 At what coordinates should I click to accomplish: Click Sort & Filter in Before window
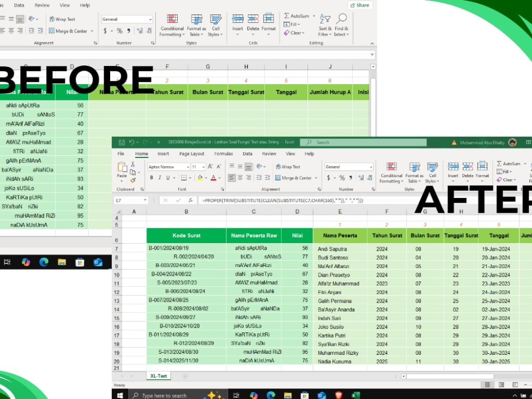[x=325, y=25]
